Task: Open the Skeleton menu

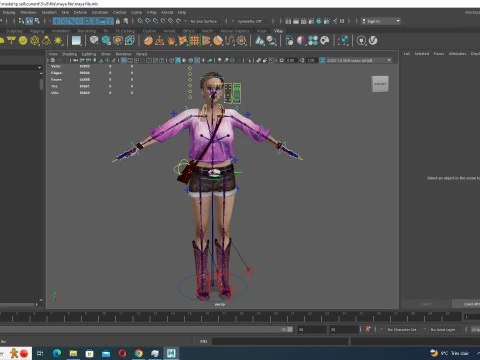Action: click(x=49, y=12)
